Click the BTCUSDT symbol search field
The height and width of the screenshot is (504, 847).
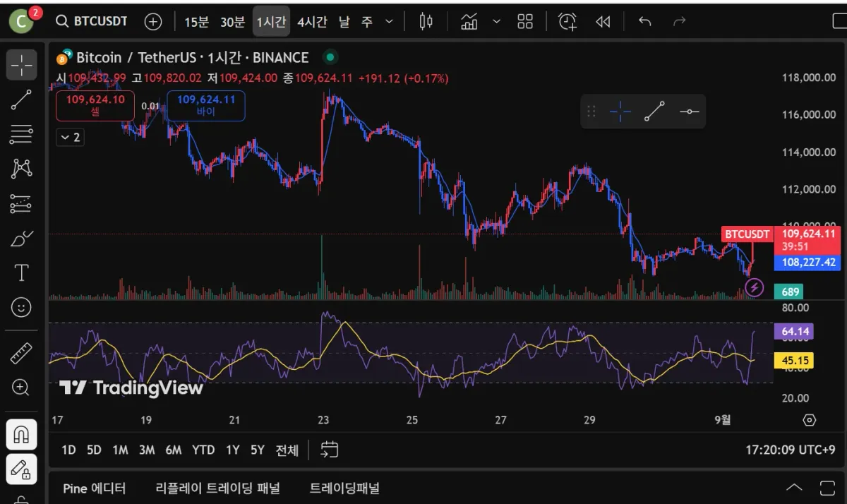coord(92,21)
